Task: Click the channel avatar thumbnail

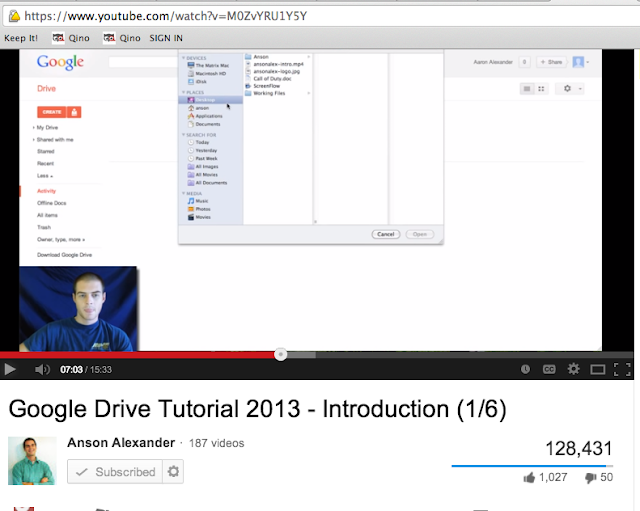Action: (x=32, y=461)
